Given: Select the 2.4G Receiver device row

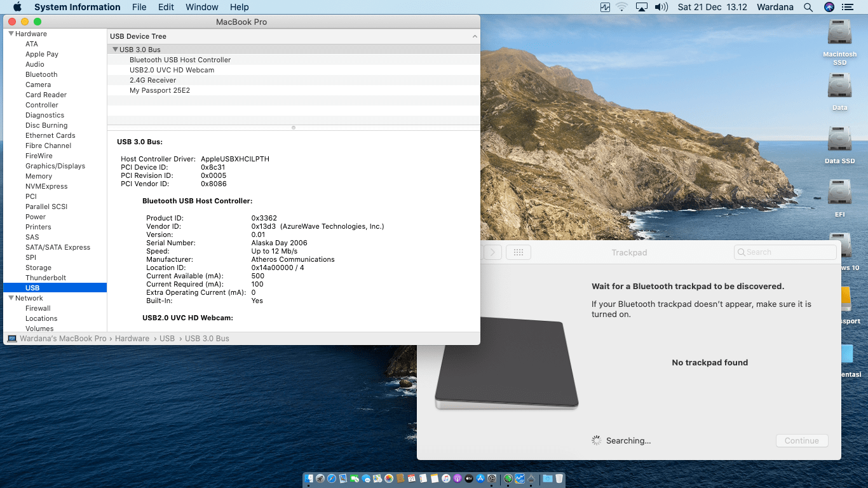Looking at the screenshot, I should 294,80.
